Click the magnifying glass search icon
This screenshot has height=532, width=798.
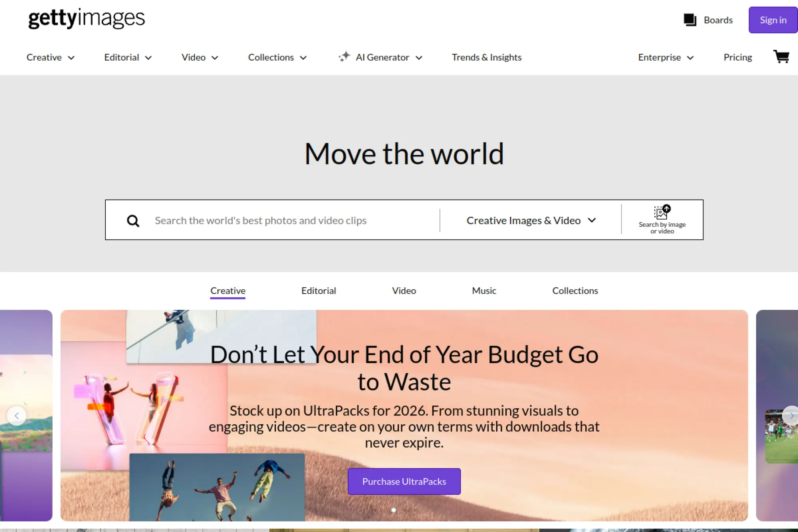click(x=133, y=221)
